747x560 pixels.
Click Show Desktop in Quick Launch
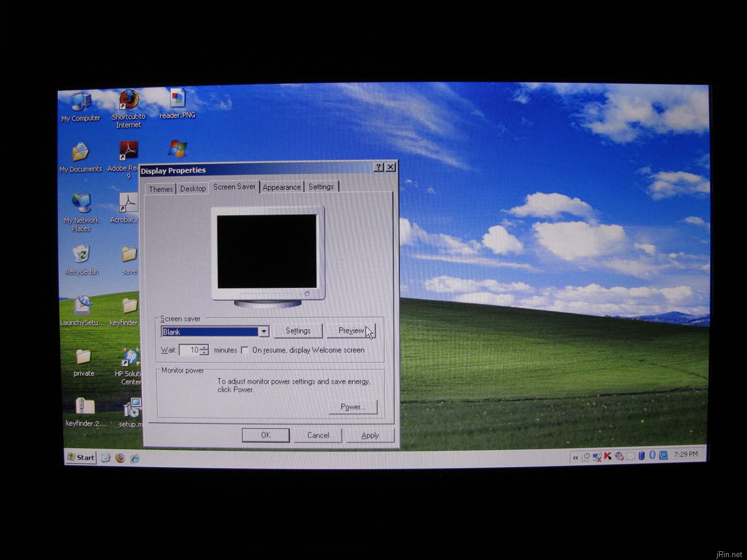coord(106,458)
